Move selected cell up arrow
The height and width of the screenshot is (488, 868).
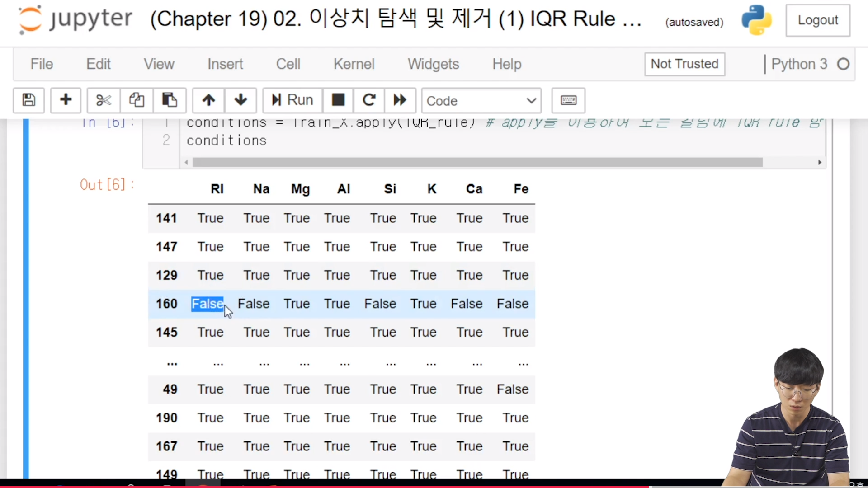pyautogui.click(x=208, y=100)
